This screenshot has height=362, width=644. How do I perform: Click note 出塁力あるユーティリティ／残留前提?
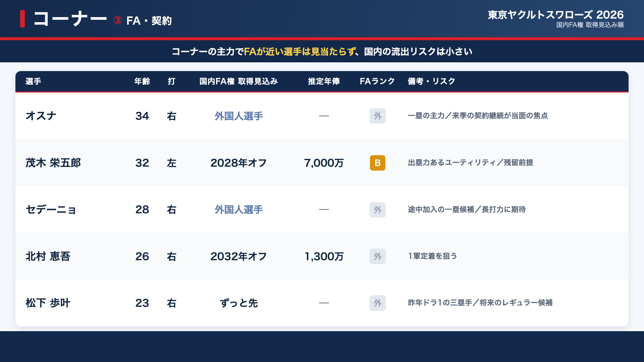pos(470,163)
